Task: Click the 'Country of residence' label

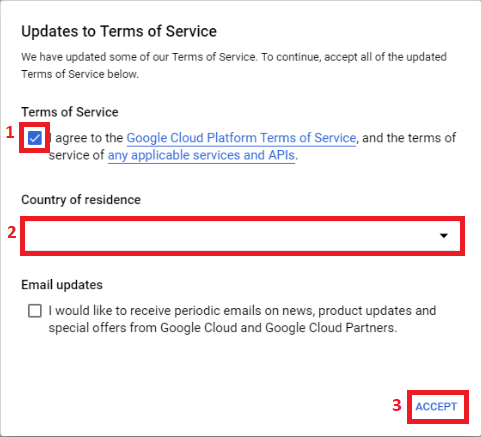Action: point(81,200)
